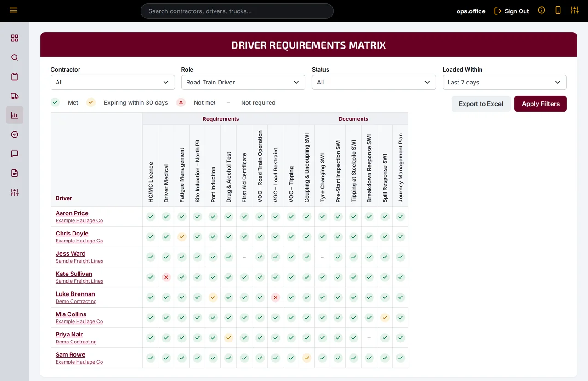Open the check circle icon in sidebar
Viewport: 588px width, 381px height.
15,134
